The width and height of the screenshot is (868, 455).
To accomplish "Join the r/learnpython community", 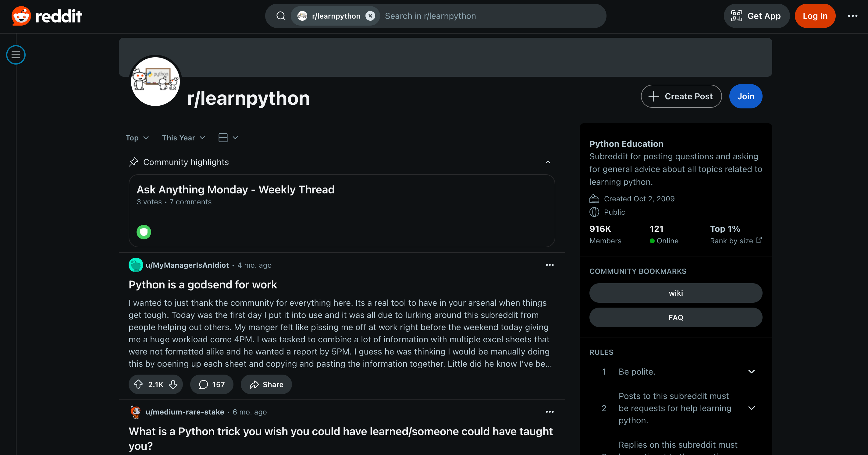I will [x=746, y=96].
